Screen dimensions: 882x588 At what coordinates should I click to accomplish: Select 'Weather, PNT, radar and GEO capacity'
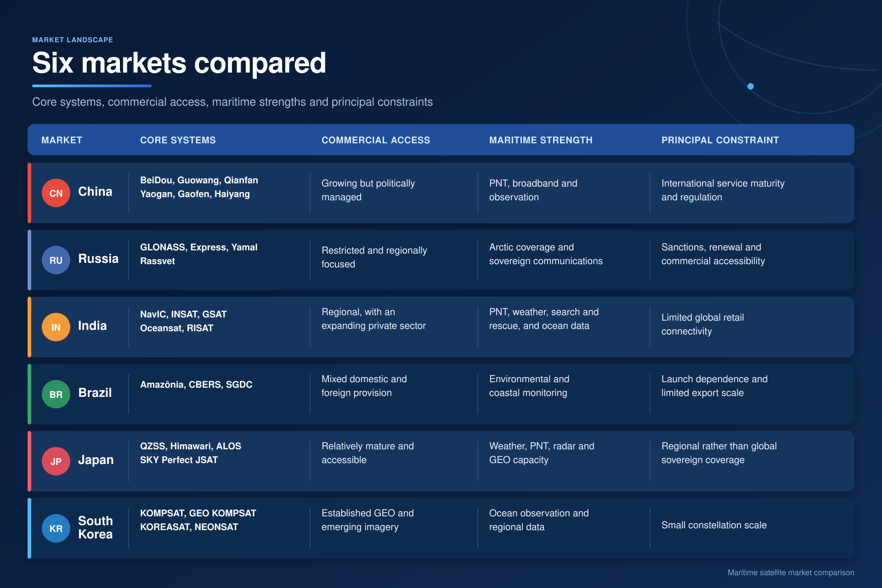tap(542, 453)
